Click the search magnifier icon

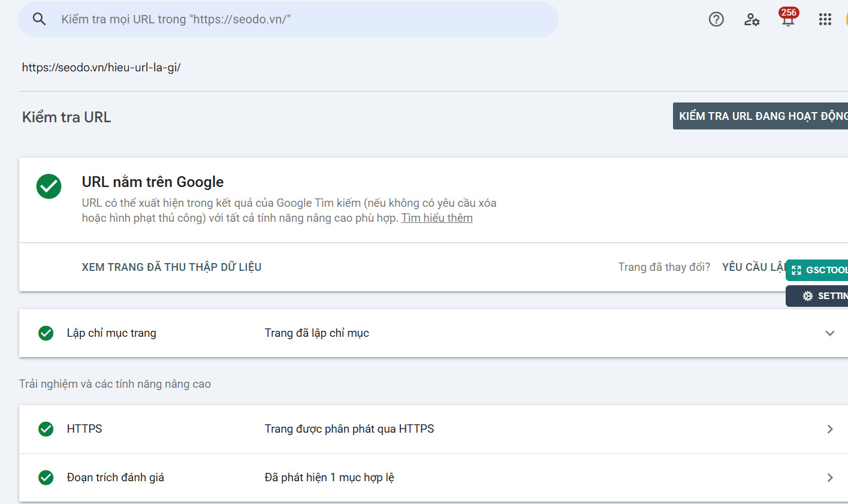tap(40, 19)
